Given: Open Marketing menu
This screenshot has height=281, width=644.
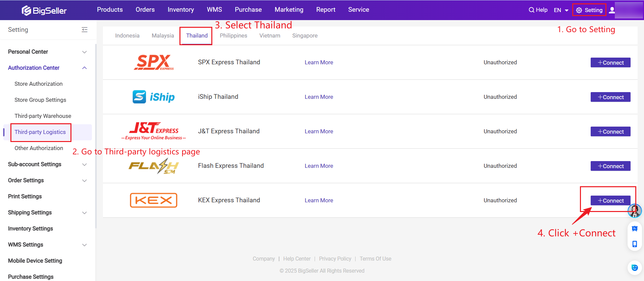Looking at the screenshot, I should [289, 10].
